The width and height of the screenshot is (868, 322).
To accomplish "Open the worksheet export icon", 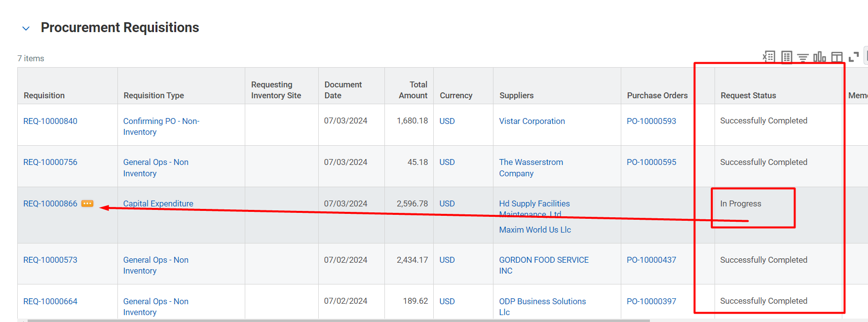I will coord(787,57).
